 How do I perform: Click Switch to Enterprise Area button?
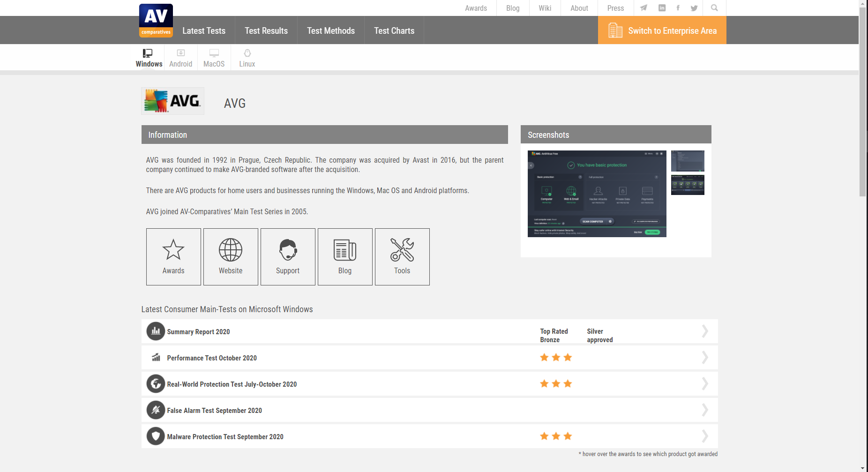662,30
